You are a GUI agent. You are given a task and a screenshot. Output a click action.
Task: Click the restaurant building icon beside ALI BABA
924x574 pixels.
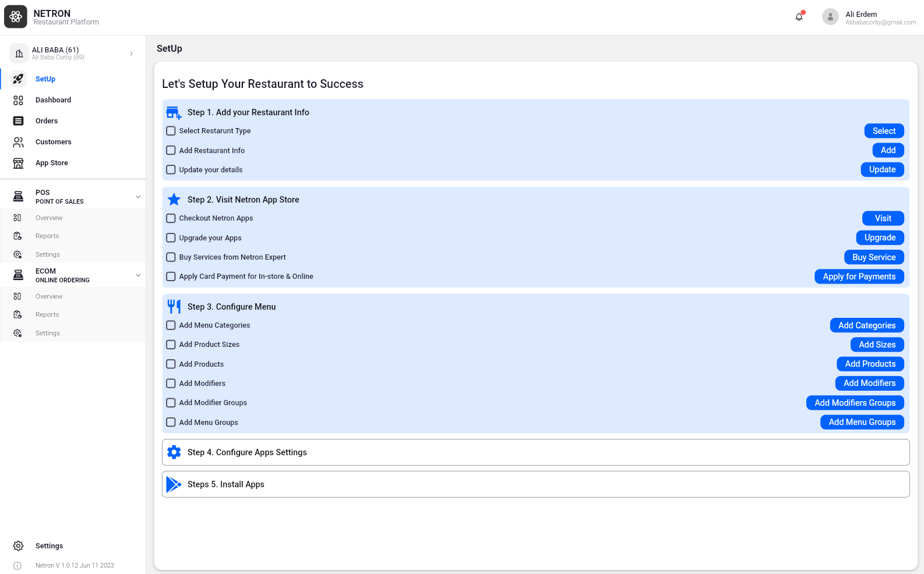(19, 54)
